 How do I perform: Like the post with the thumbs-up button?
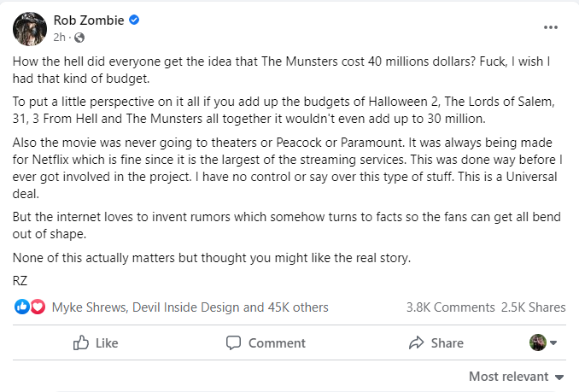[96, 343]
